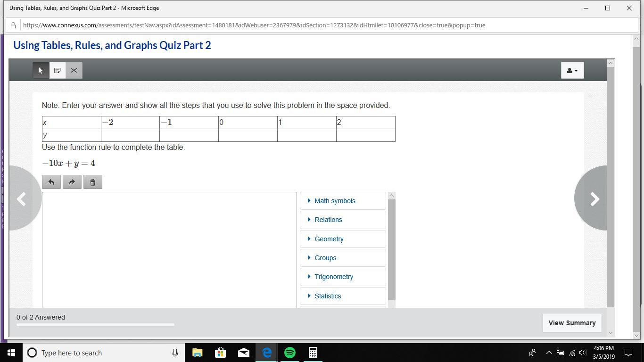644x362 pixels.
Task: Click the -10x + y = 4 equation
Action: [68, 164]
